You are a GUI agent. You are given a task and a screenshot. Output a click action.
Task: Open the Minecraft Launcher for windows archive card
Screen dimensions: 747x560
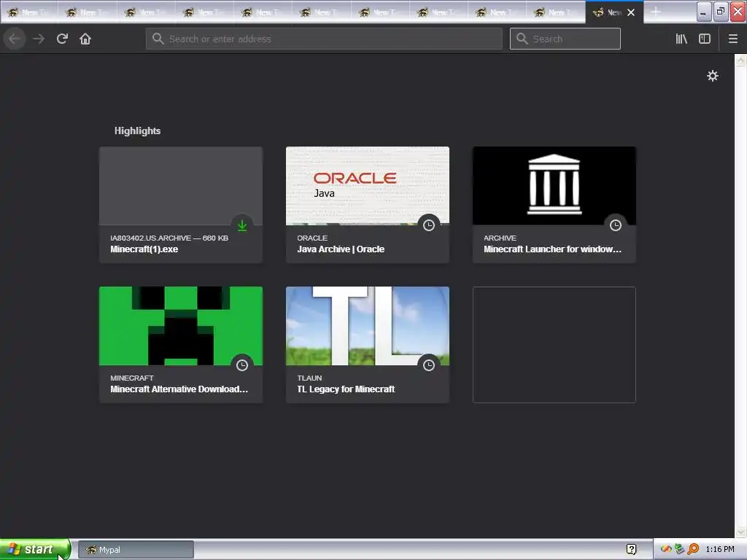pyautogui.click(x=554, y=205)
